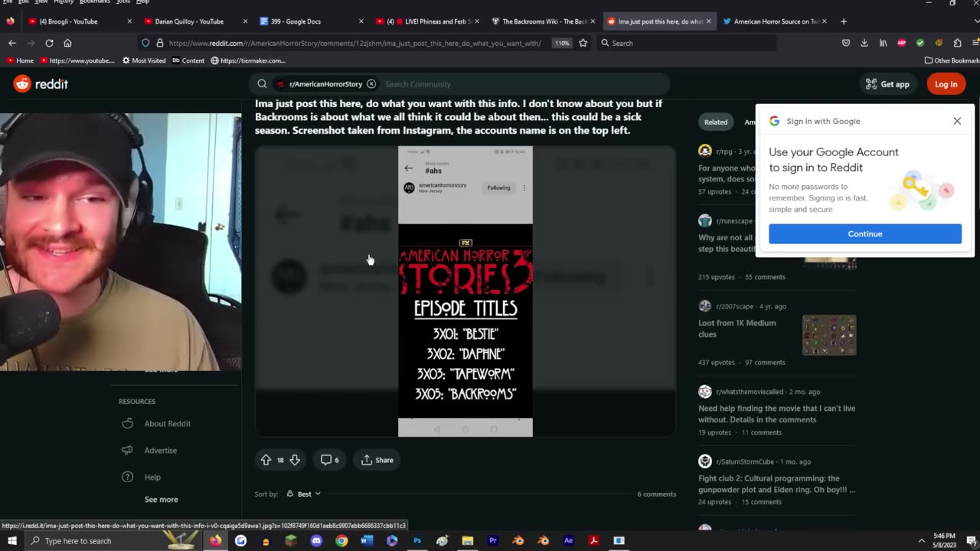Open the Help link in Resources
Viewport: 980px width, 551px height.
[x=152, y=477]
